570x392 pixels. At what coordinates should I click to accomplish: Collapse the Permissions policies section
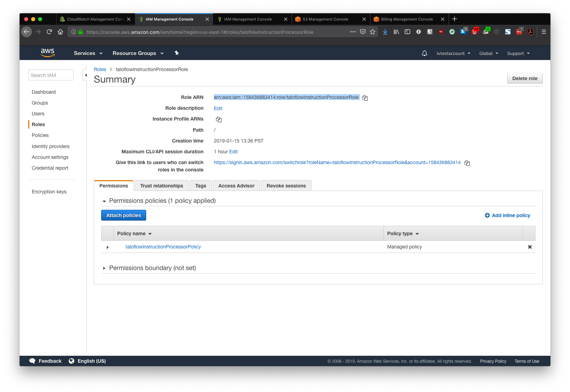(x=104, y=201)
